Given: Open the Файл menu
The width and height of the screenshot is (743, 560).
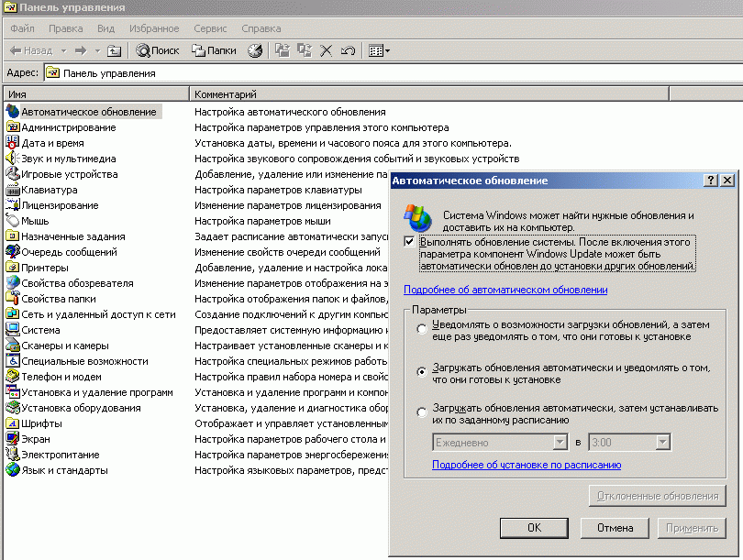Looking at the screenshot, I should coord(22,28).
